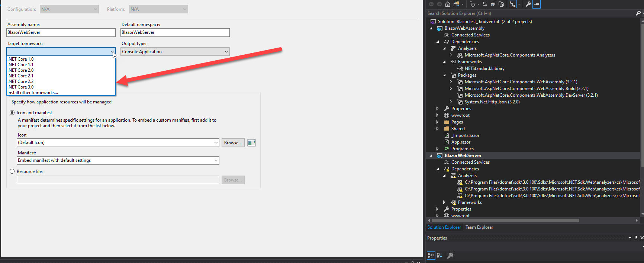644x263 pixels.
Task: Click Sync with Active Document icon
Action: pos(485,4)
